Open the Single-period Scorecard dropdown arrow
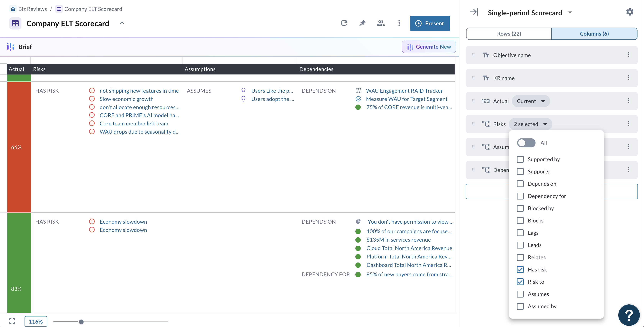 pos(570,12)
